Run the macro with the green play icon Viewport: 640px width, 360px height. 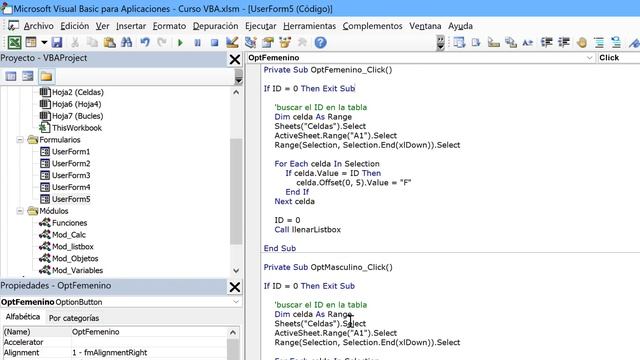pyautogui.click(x=180, y=42)
